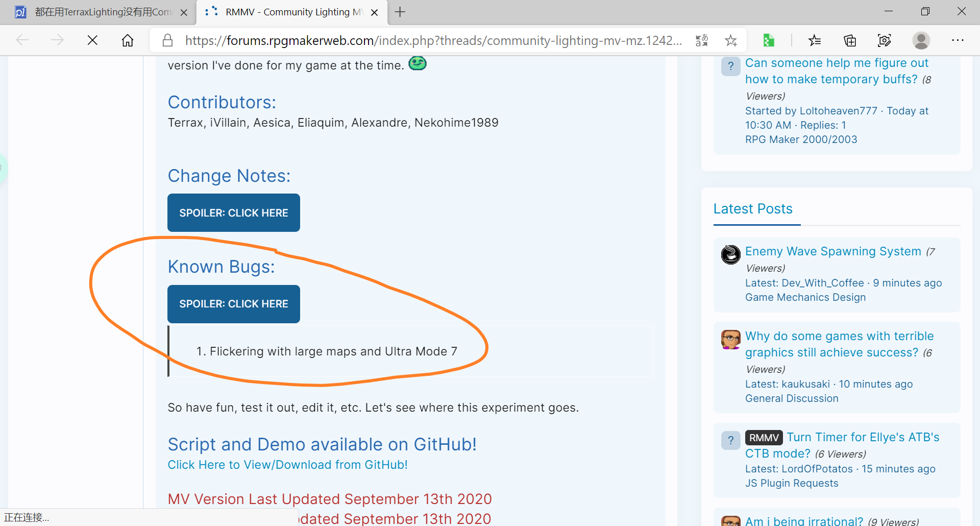Expand the Change Notes spoiler
Viewport: 980px width, 526px height.
coord(234,213)
